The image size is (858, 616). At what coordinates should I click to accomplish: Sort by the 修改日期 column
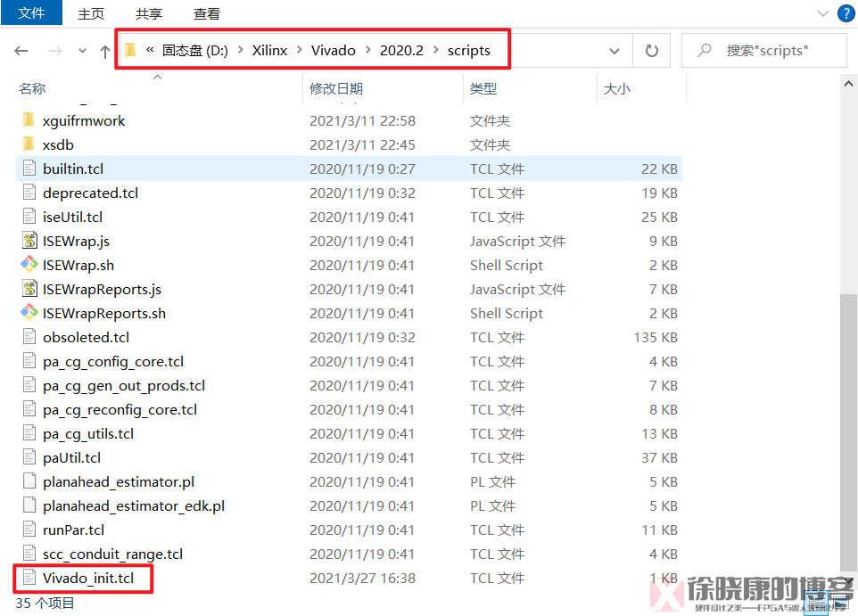[336, 88]
